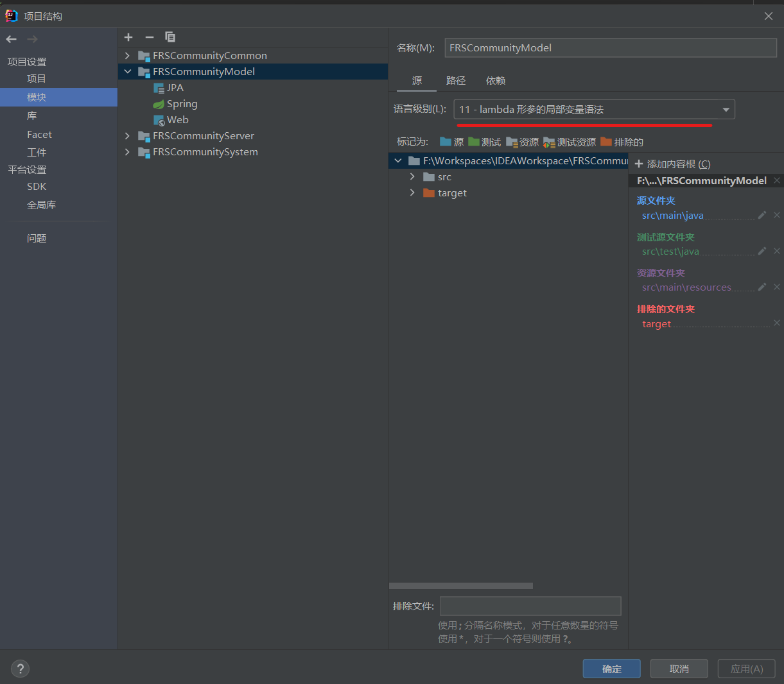Edit src\main\java source folder properties
The height and width of the screenshot is (684, 784).
point(762,215)
